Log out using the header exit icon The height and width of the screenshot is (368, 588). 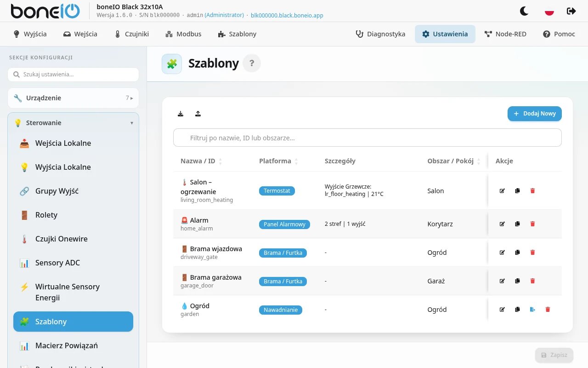click(x=571, y=11)
